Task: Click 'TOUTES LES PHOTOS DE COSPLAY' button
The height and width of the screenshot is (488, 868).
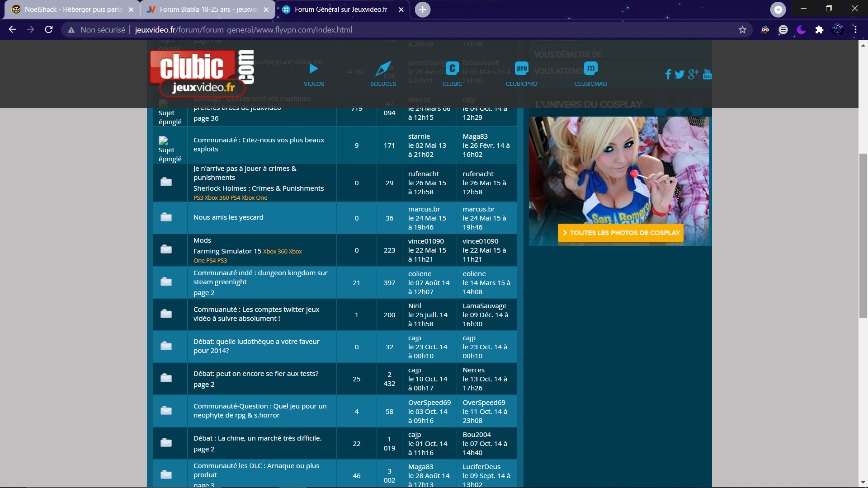Action: (620, 233)
